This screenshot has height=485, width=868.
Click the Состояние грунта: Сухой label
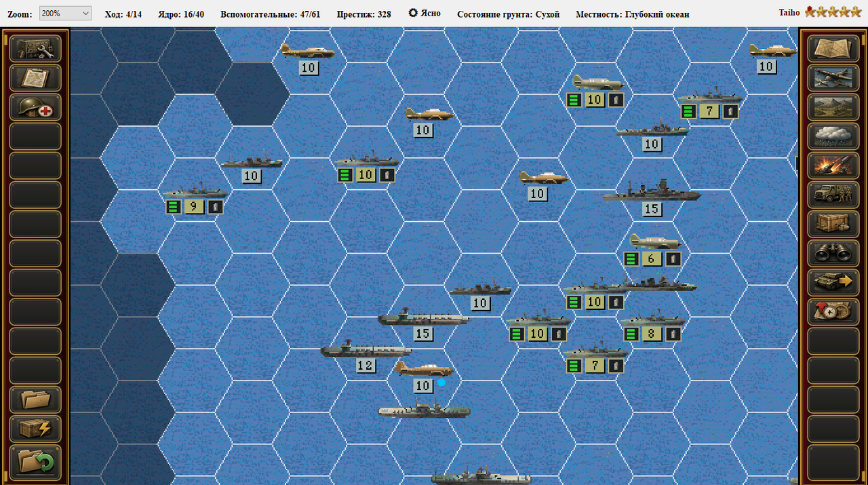(x=509, y=14)
